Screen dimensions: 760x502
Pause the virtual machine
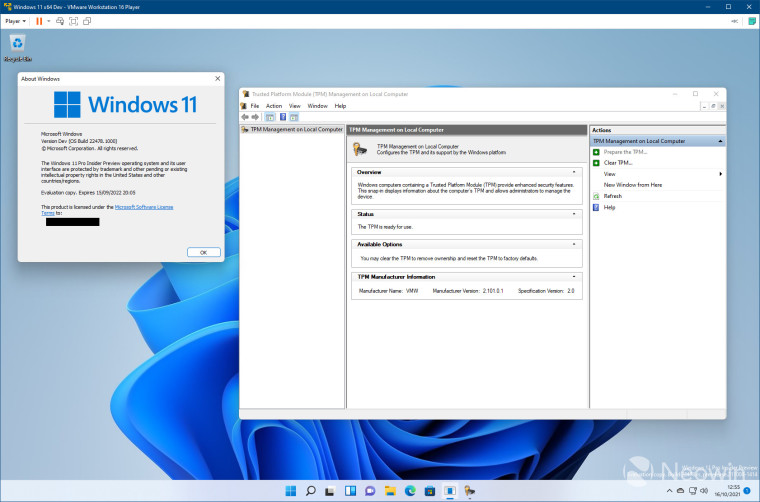(39, 21)
